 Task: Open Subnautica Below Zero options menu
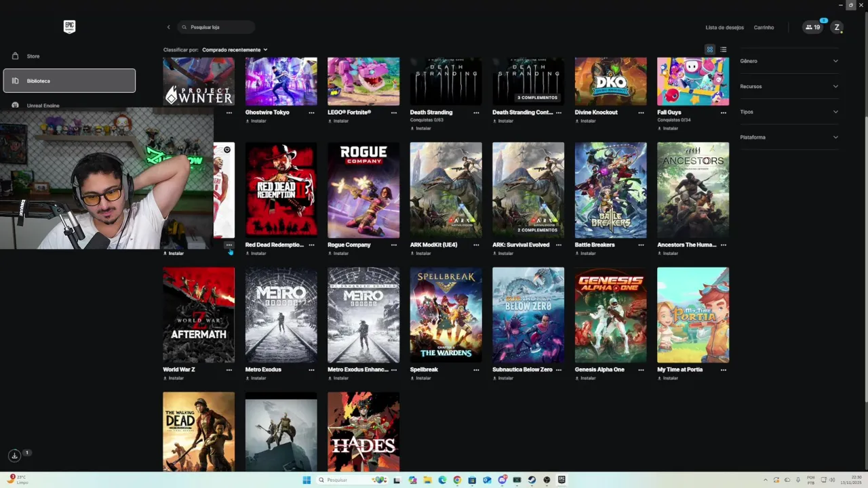point(559,369)
